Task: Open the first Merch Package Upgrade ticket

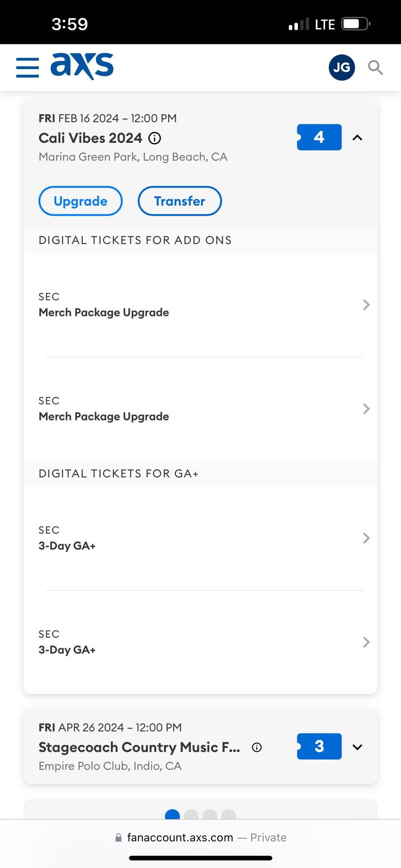Action: pyautogui.click(x=200, y=305)
